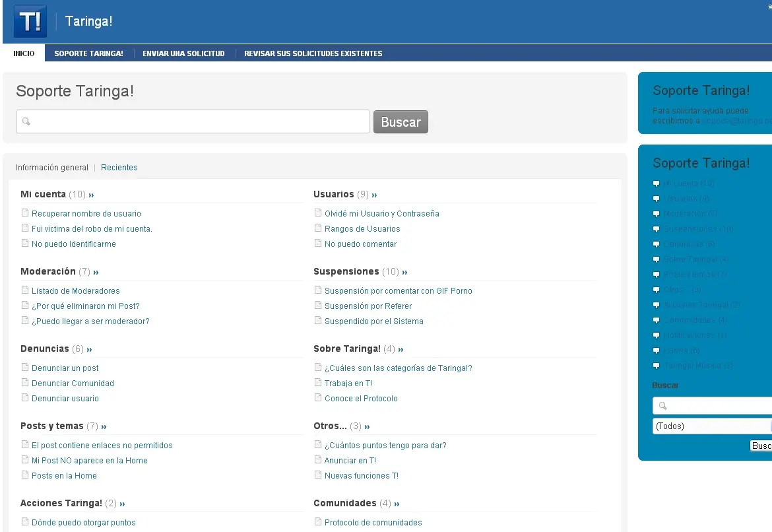Open Suspensión por comentar con GIF Porno

tap(399, 290)
